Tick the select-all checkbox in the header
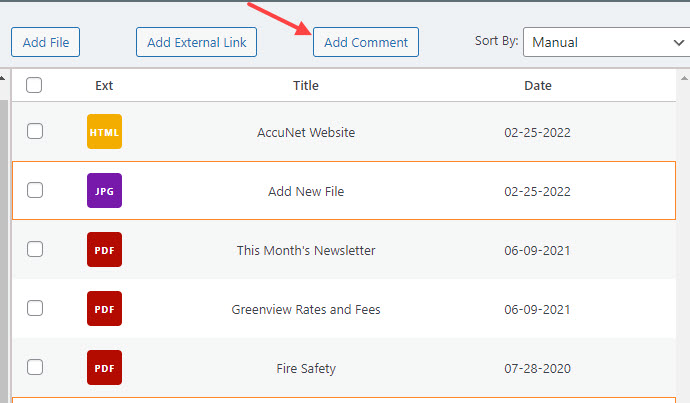 tap(34, 85)
